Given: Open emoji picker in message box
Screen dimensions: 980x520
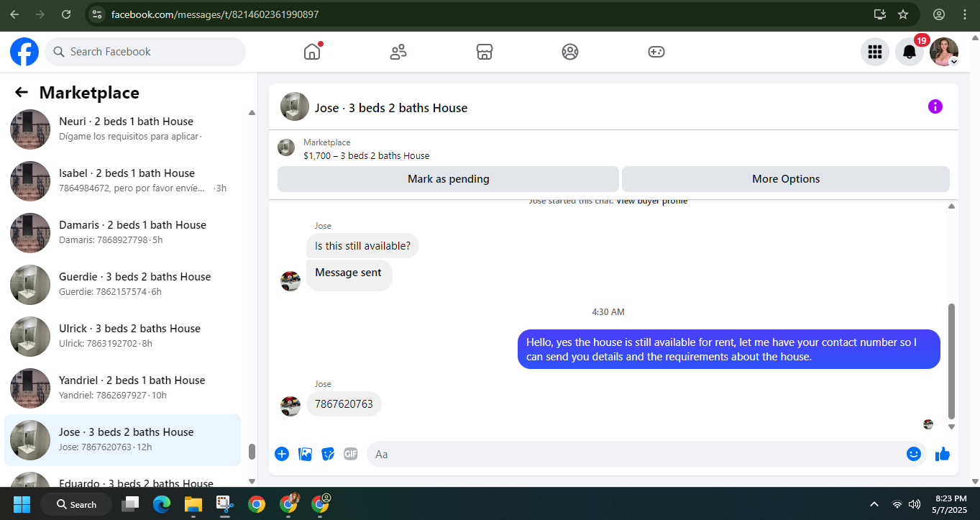Looking at the screenshot, I should [914, 454].
